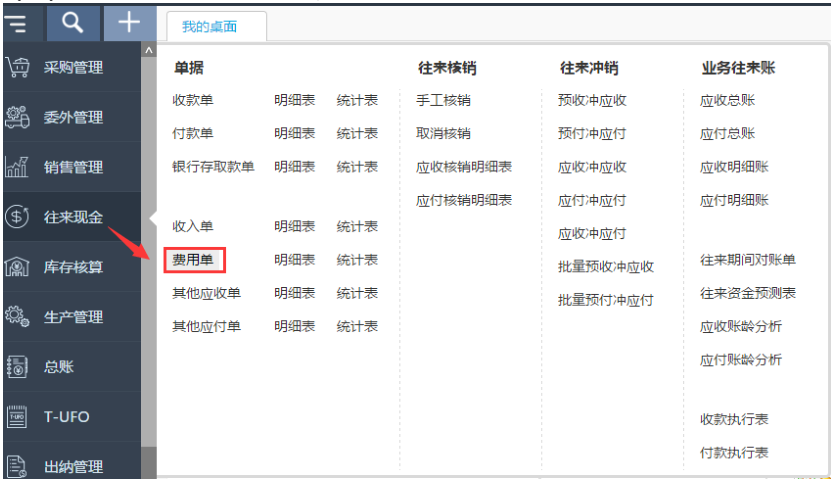Click the 往来现金 dollar coin icon
Image resolution: width=831 pixels, height=480 pixels.
pyautogui.click(x=17, y=217)
